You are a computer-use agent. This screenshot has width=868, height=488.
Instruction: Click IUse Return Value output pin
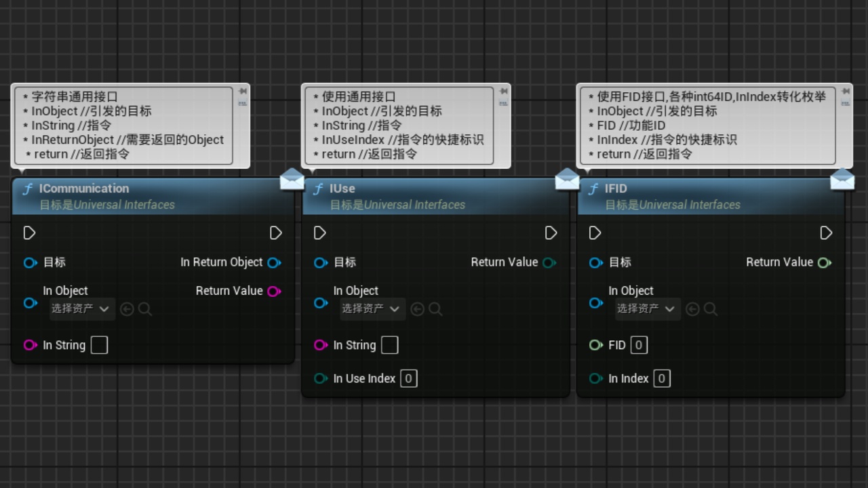(549, 263)
